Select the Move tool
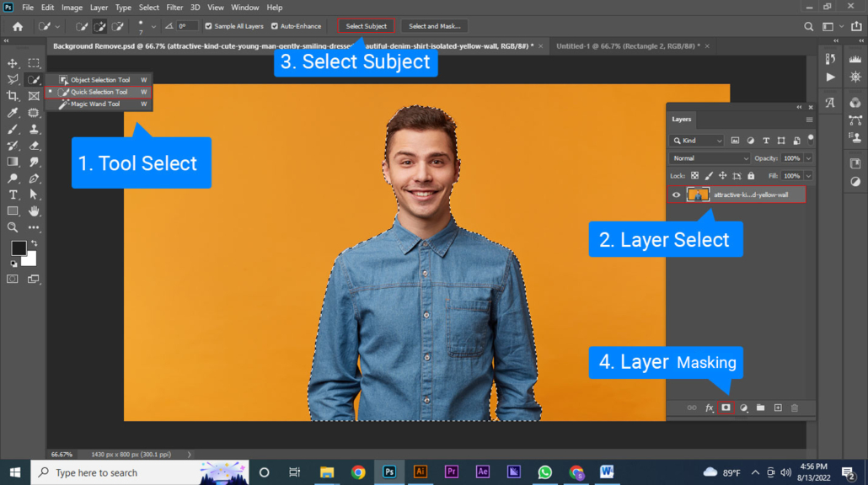The height and width of the screenshot is (485, 868). 13,64
